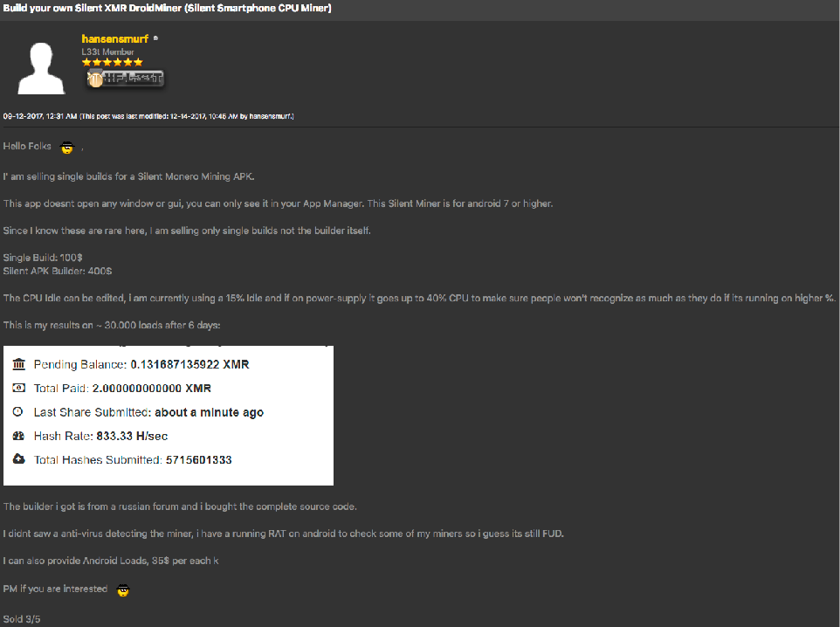The image size is (840, 627).
Task: Click the clock icon beside Last Share Submitted
Action: click(19, 412)
